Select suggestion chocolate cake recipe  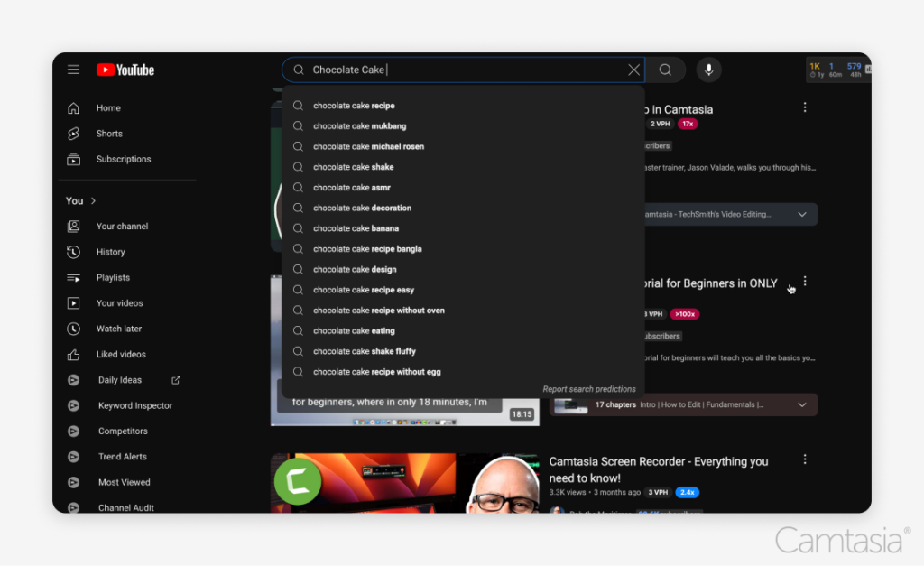point(463,106)
